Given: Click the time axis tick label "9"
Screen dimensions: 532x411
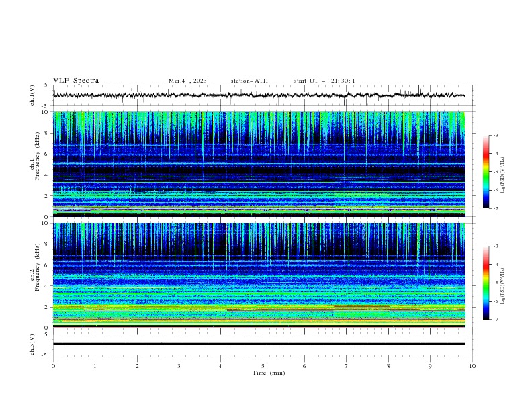Looking at the screenshot, I should (x=430, y=366).
